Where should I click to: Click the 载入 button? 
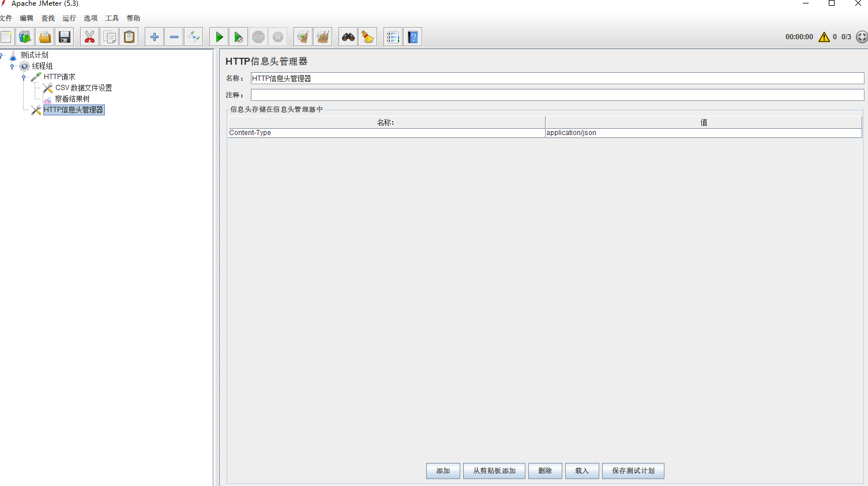582,471
